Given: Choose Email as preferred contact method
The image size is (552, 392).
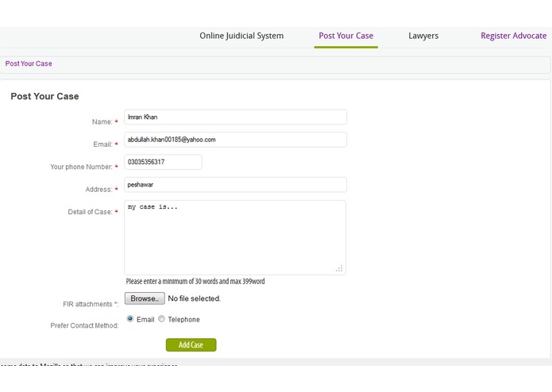Looking at the screenshot, I should click(130, 319).
